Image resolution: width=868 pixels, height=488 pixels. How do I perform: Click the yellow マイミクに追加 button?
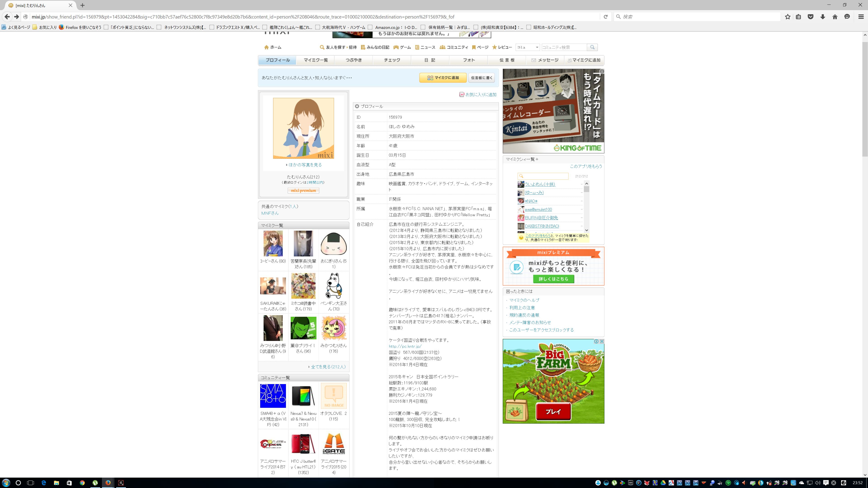[x=443, y=78]
